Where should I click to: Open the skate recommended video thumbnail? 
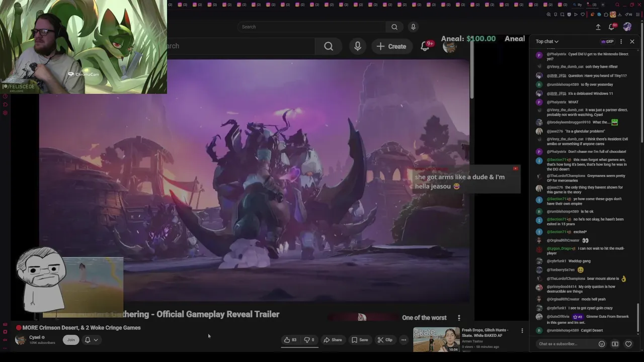click(x=436, y=339)
